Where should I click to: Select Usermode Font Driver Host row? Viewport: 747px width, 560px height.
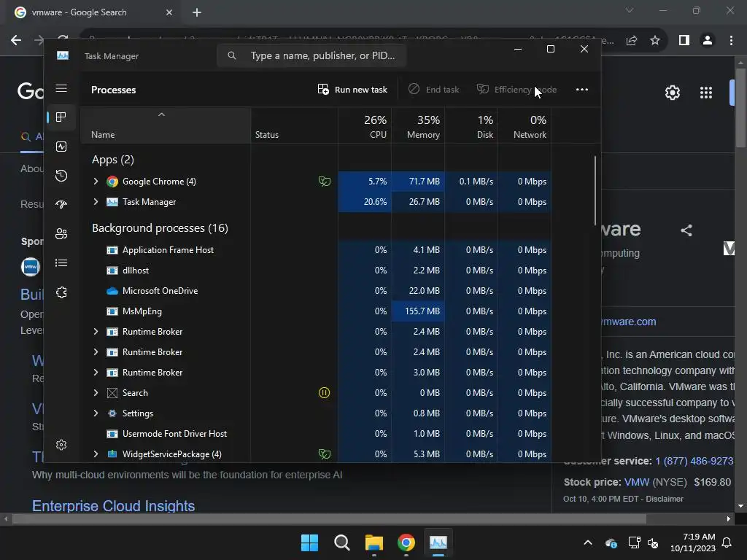click(316, 434)
